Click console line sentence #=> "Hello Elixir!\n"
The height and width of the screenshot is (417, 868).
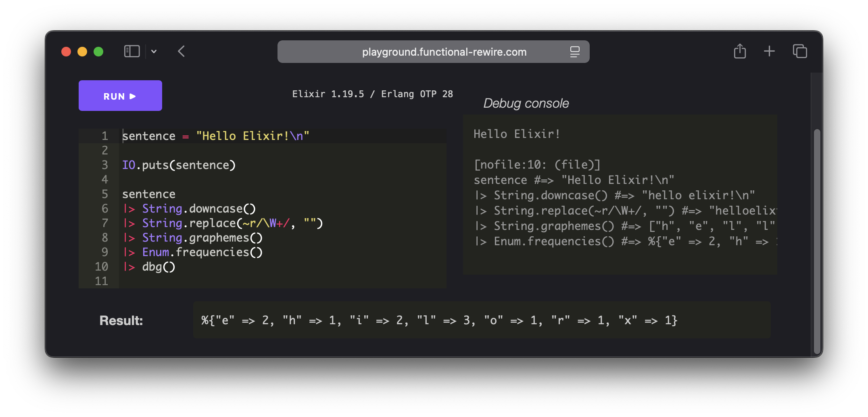(574, 180)
